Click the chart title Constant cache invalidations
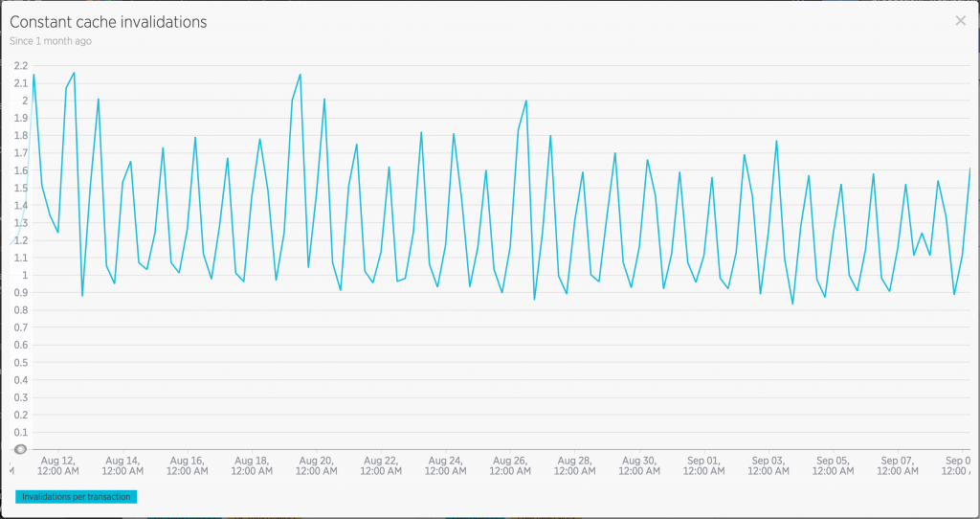 (x=108, y=22)
